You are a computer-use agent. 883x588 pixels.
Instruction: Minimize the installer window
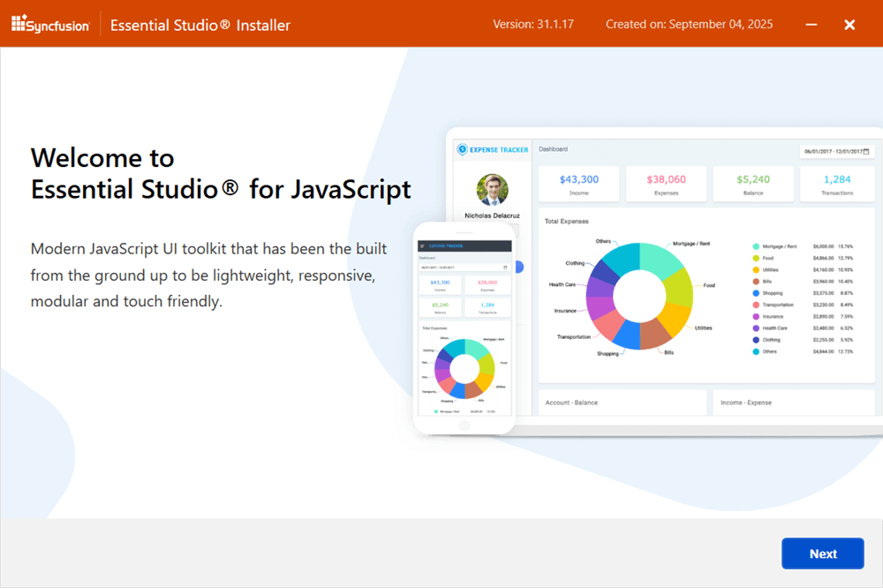[x=812, y=25]
